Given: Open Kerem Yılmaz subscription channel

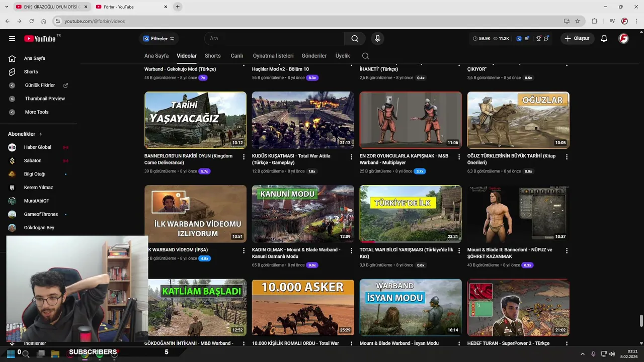Looking at the screenshot, I should (x=38, y=188).
